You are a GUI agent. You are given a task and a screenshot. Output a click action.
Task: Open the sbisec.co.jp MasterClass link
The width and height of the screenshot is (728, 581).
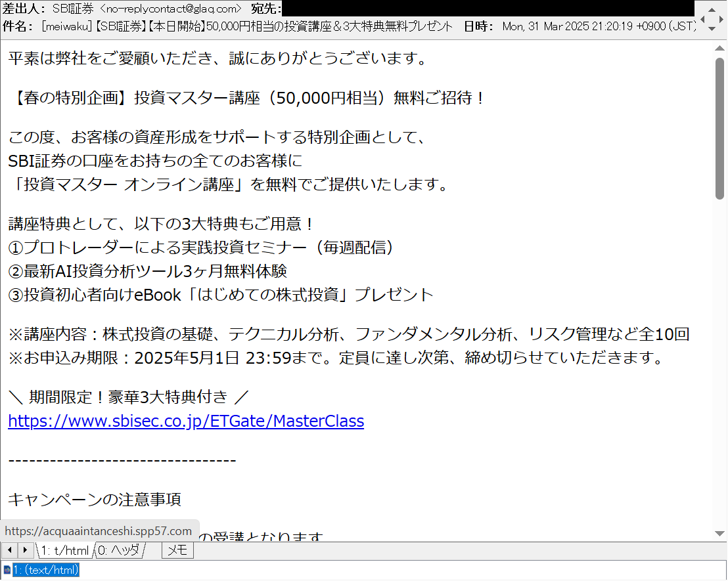pyautogui.click(x=186, y=421)
